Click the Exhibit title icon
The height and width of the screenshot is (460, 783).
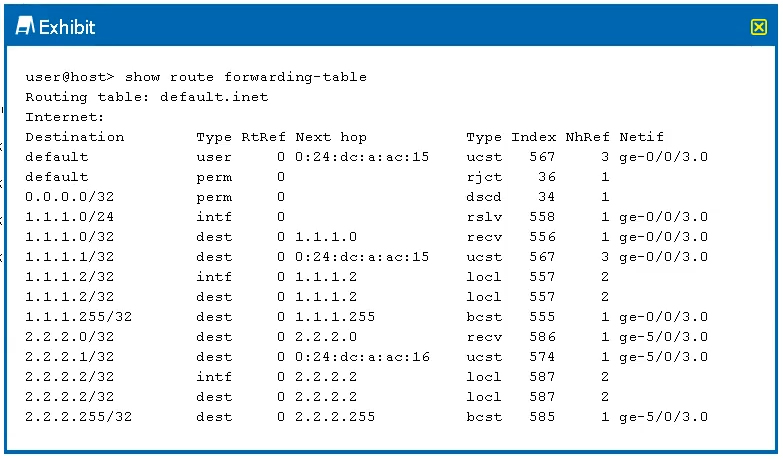click(25, 25)
